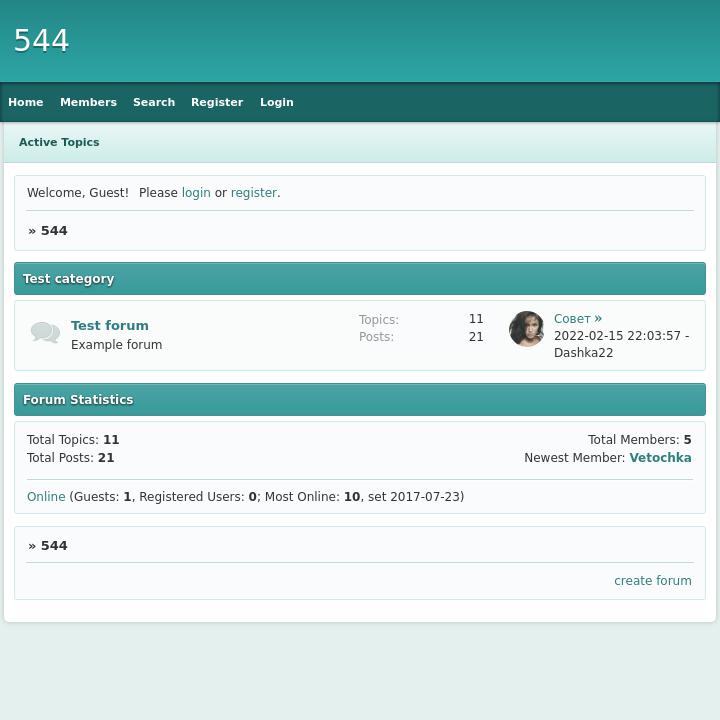Screen dimensions: 720x720
Task: Open the Members page from navigation
Action: point(88,102)
